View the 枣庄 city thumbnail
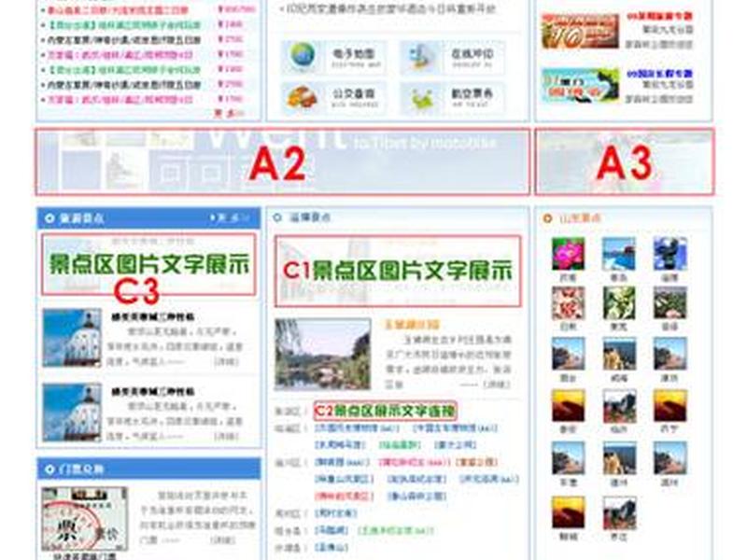 619,512
